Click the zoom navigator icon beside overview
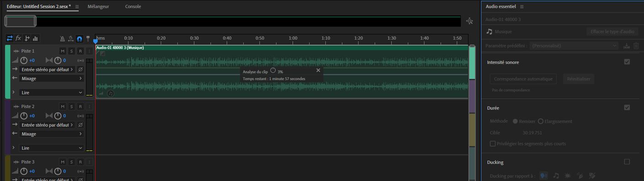Screen dimensions: 644x181 [469, 21]
